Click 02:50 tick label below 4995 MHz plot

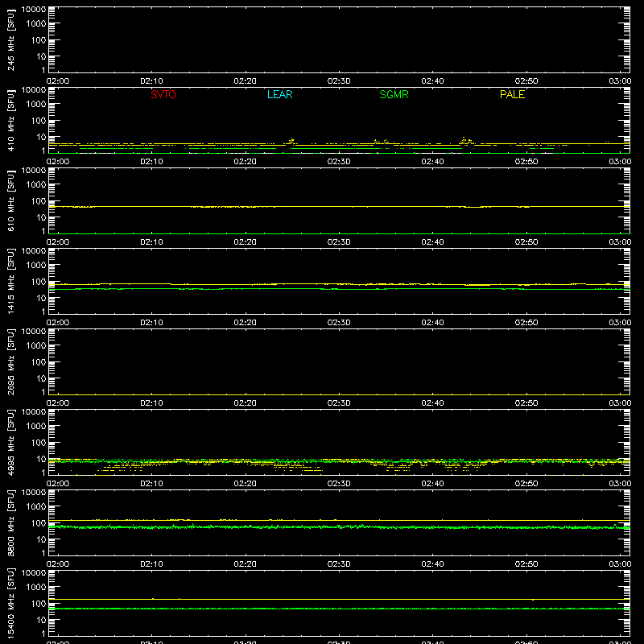[526, 484]
